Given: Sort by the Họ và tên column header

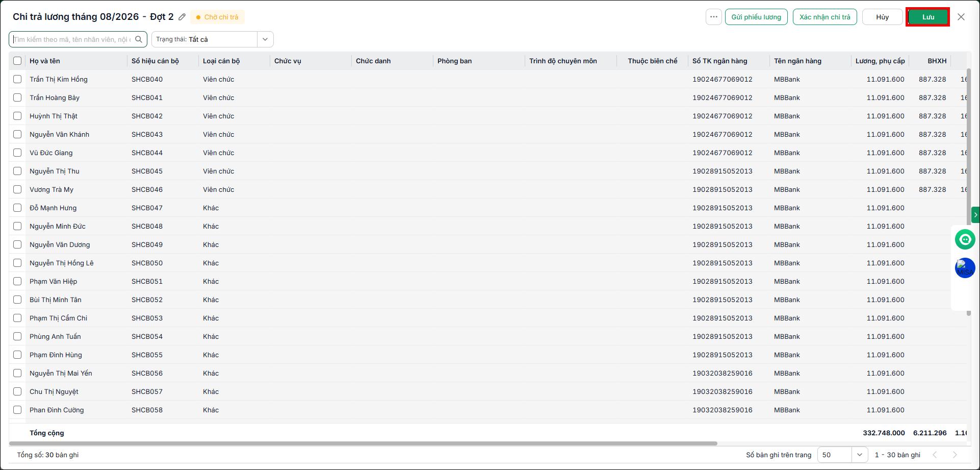Looking at the screenshot, I should [x=45, y=61].
